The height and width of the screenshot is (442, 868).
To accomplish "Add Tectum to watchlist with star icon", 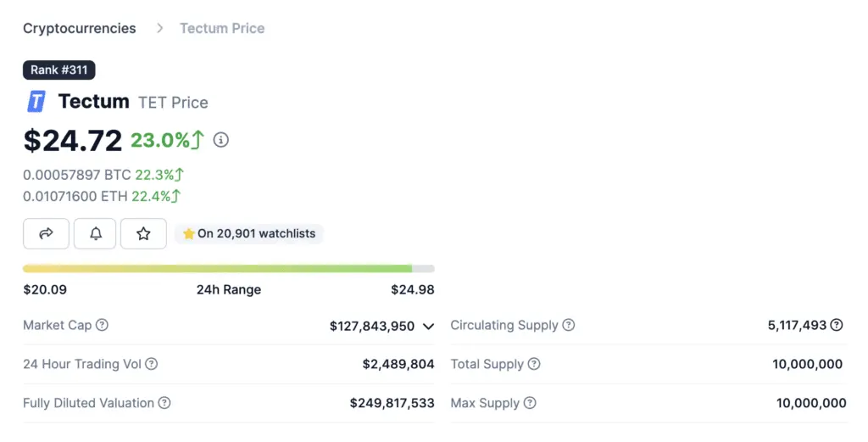I will (143, 234).
